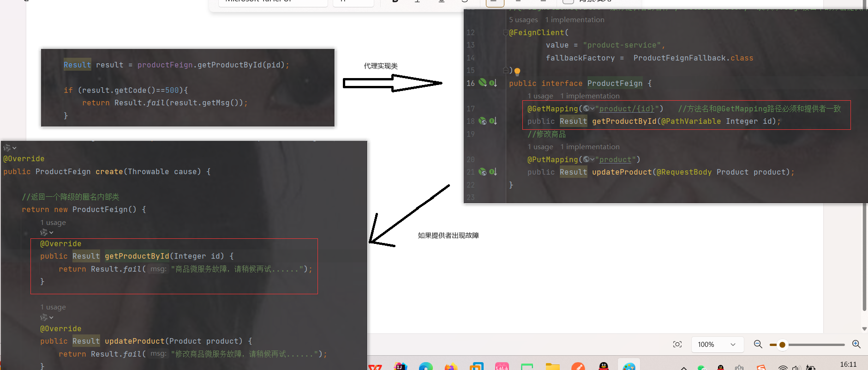Click the '"product-service"' value text
The image size is (868, 370).
pyautogui.click(x=622, y=45)
